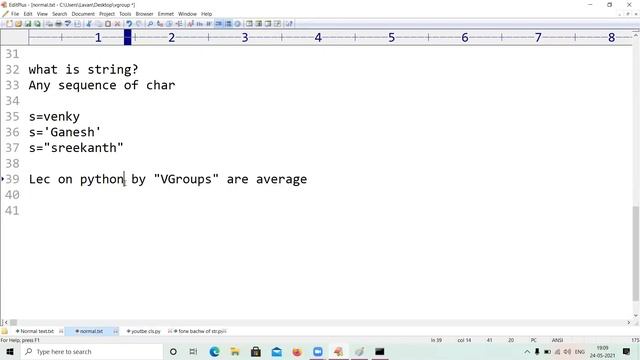This screenshot has width=640, height=360.
Task: Show hidden system tray icons
Action: coord(527,351)
